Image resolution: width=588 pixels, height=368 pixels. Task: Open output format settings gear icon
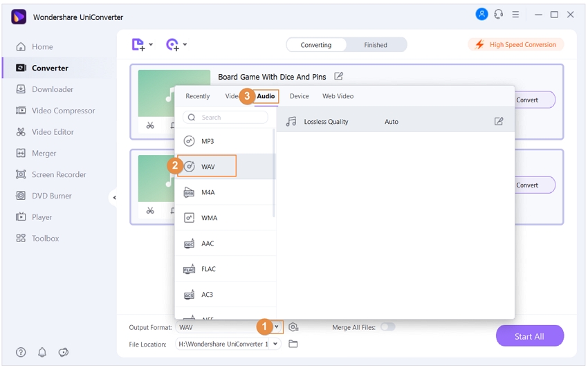coord(293,327)
